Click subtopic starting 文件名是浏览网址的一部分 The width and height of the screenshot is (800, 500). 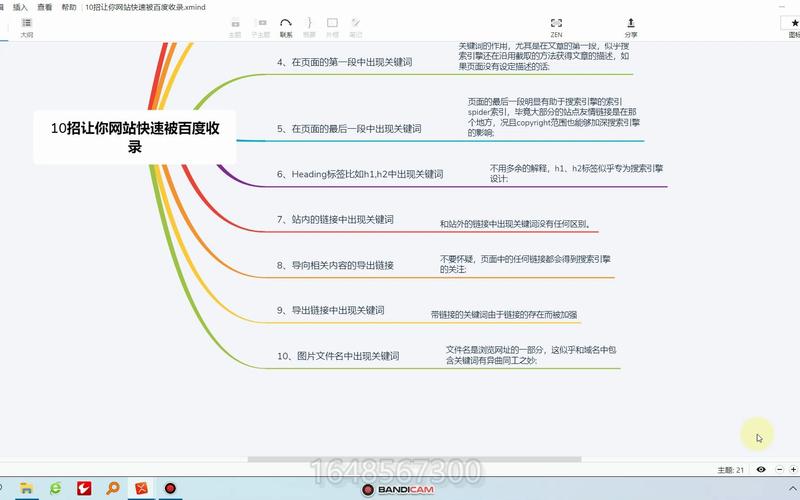point(531,355)
